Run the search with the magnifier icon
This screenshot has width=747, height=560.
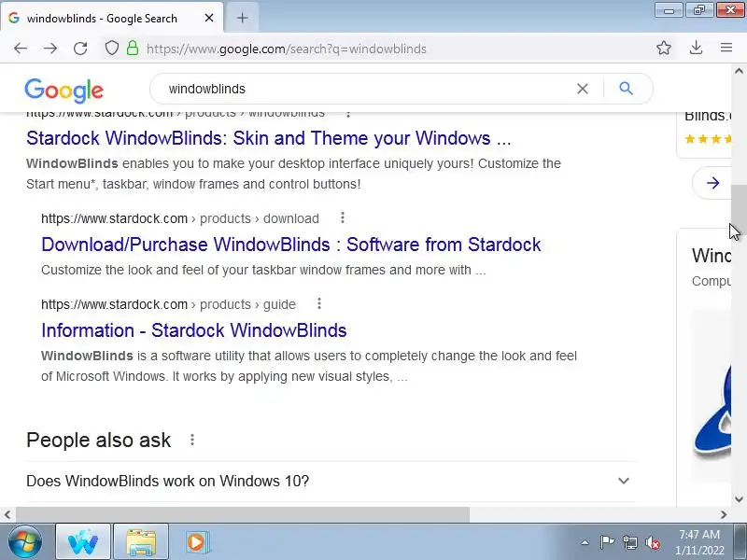click(x=626, y=89)
